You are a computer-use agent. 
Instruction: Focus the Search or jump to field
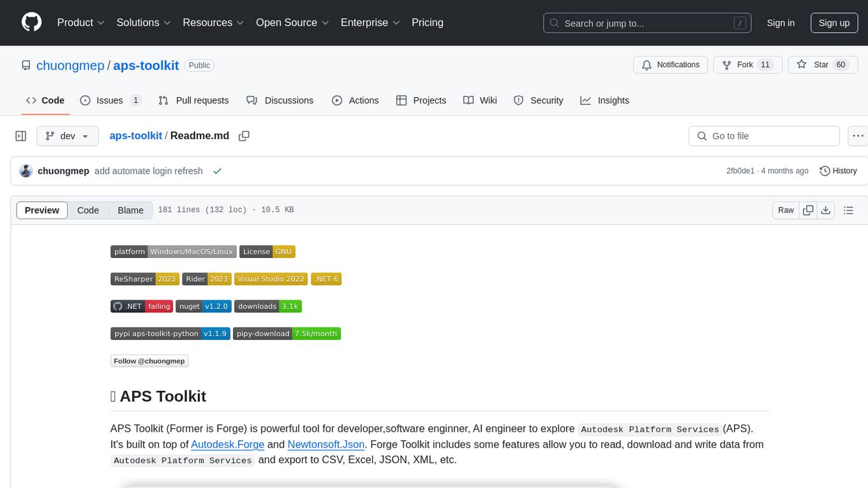(x=648, y=23)
